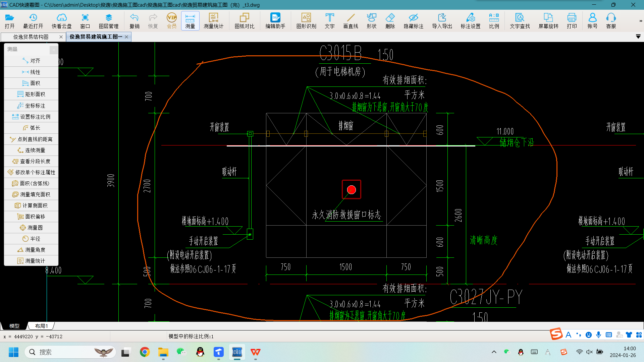Open the VIP 会员 membership icon
This screenshot has width=644, height=362.
click(172, 21)
